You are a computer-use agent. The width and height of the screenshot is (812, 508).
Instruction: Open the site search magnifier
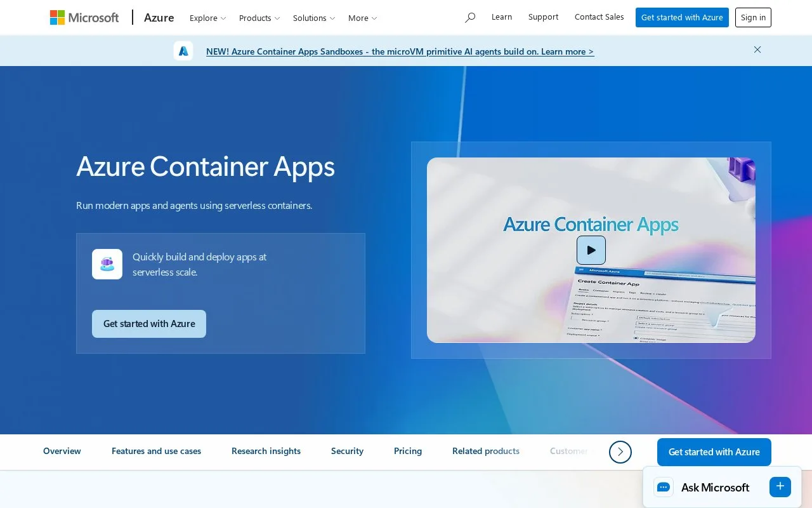(470, 18)
